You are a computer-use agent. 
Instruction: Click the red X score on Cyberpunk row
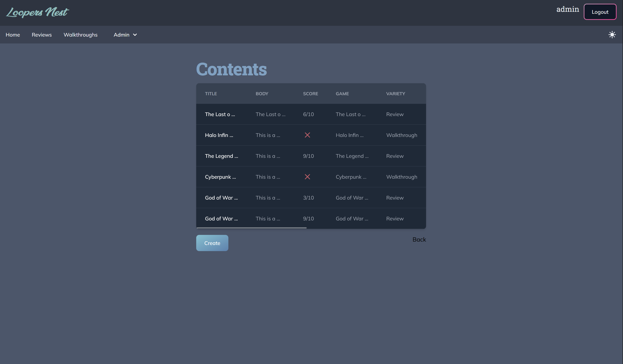307,177
